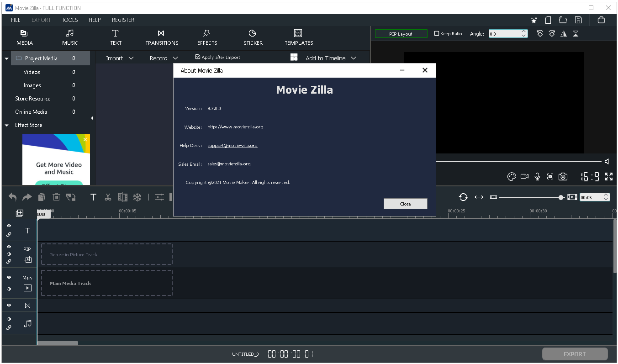Click the preview volume speaker icon
The width and height of the screenshot is (618, 364).
point(607,161)
